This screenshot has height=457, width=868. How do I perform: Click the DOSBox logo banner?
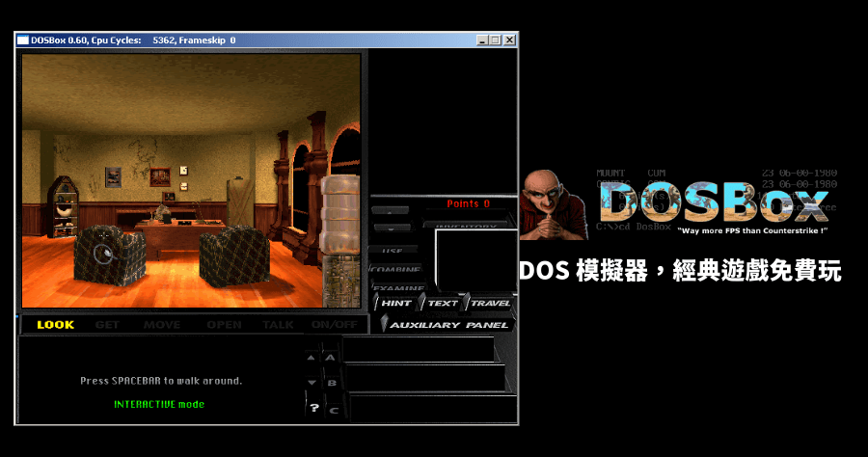pos(714,202)
